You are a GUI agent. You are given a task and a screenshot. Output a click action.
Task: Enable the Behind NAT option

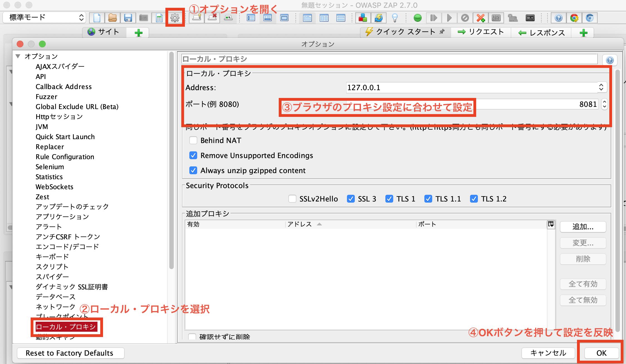pos(193,141)
